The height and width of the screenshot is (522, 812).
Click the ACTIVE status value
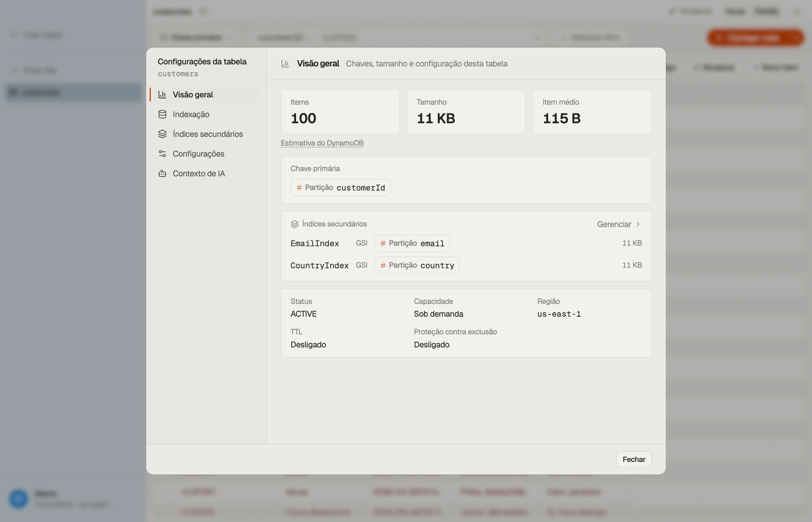point(303,314)
